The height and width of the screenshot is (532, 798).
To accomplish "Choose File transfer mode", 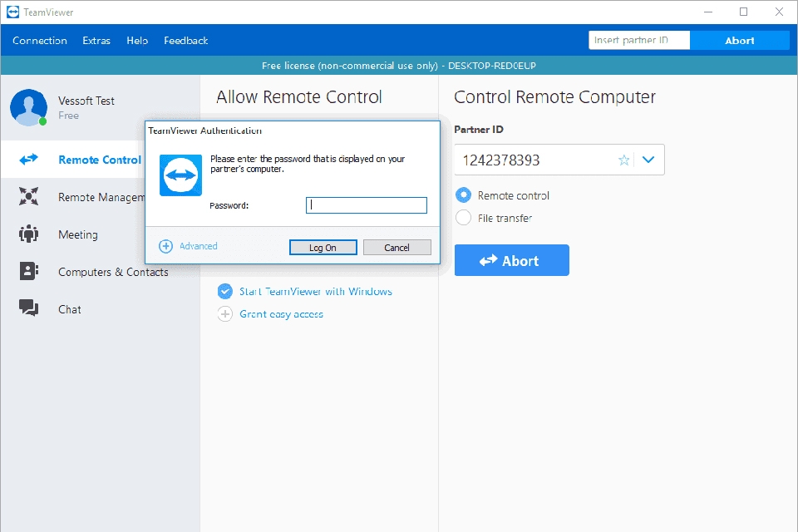I will tap(463, 218).
